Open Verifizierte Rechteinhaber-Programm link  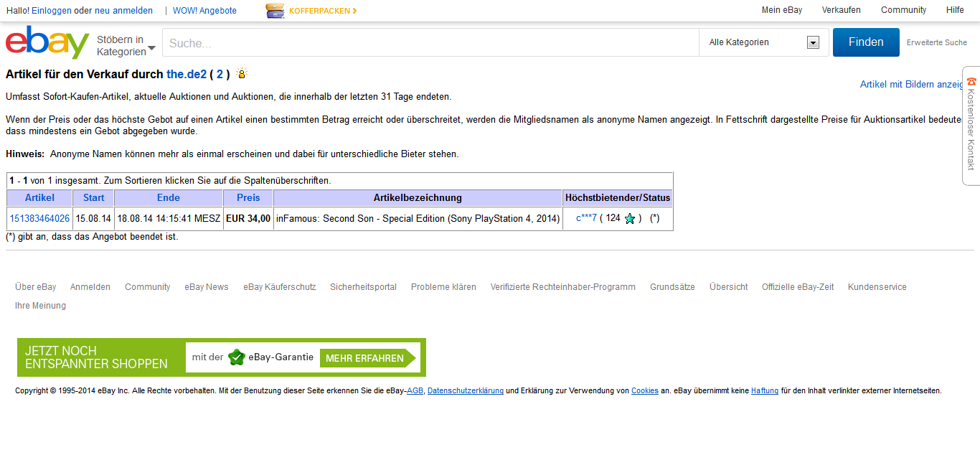point(563,287)
